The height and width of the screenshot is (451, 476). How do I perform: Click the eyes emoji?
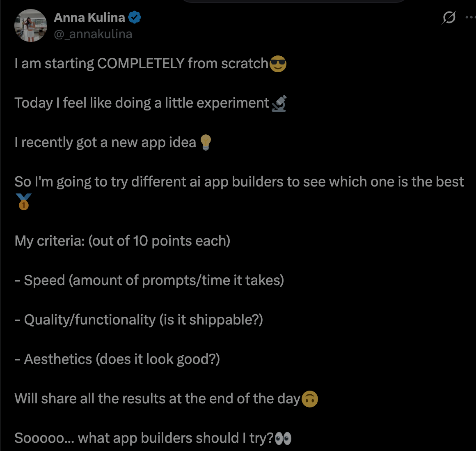[283, 439]
